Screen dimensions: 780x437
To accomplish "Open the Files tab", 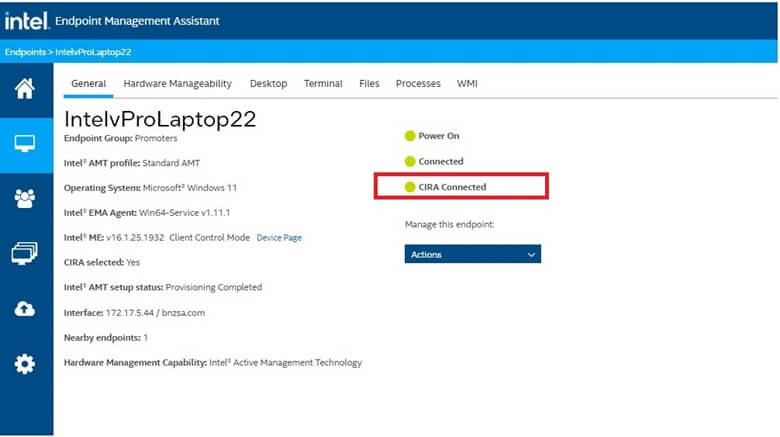I will pos(369,84).
